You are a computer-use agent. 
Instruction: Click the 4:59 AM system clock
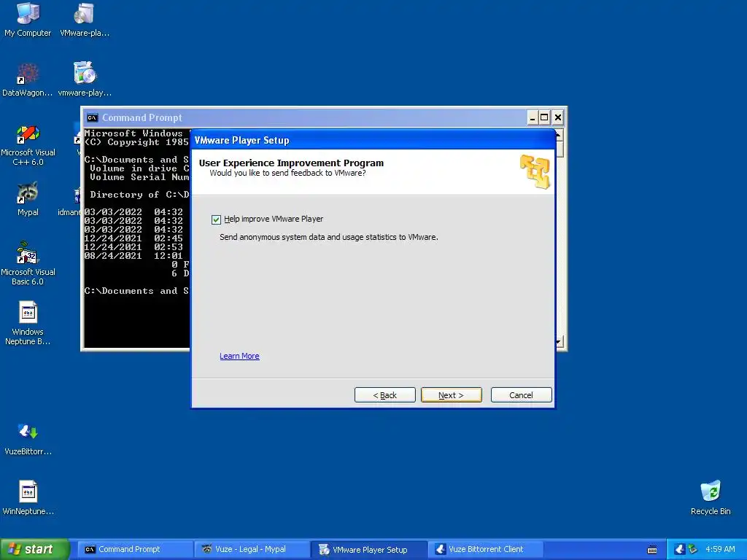(720, 549)
